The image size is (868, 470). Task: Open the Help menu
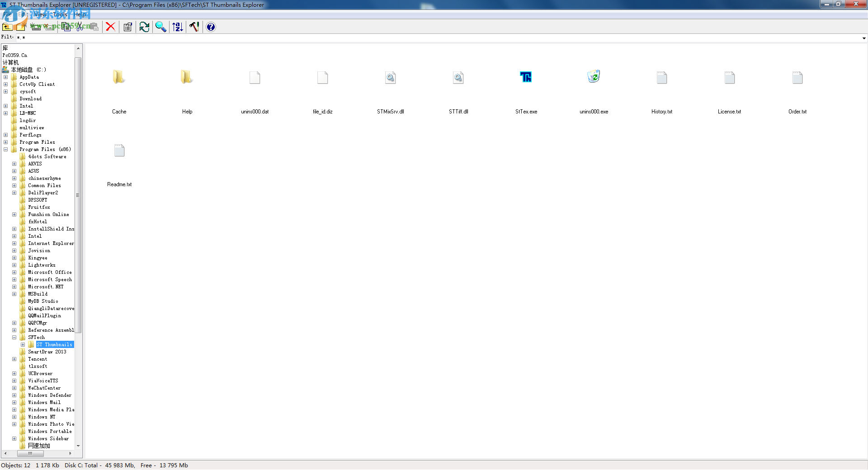pos(80,14)
